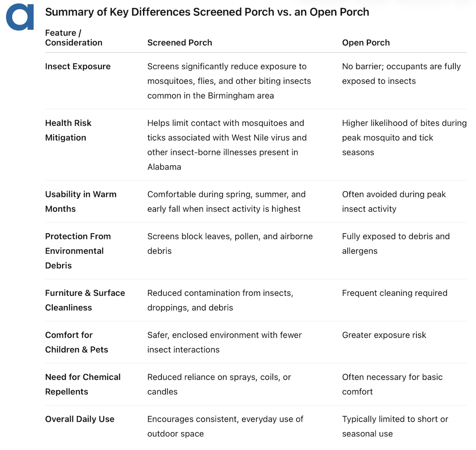Image resolution: width=476 pixels, height=450 pixels.
Task: Click the 'Greater exposure risk' cell
Action: pyautogui.click(x=384, y=335)
